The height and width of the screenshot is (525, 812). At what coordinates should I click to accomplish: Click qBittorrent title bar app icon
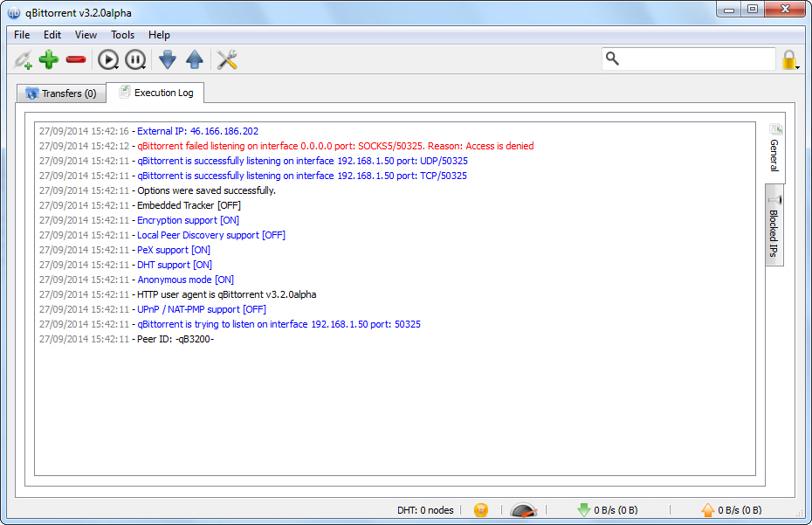14,12
